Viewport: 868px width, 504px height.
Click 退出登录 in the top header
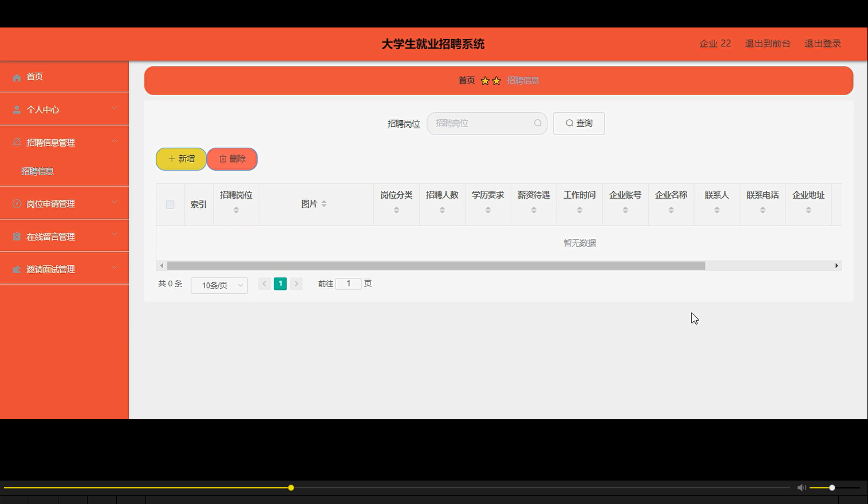pyautogui.click(x=822, y=44)
